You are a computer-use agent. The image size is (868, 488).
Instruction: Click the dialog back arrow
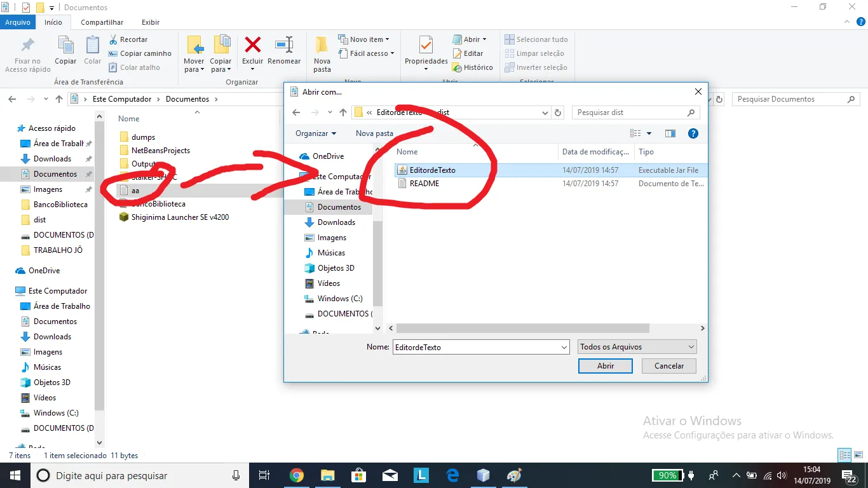(x=296, y=112)
